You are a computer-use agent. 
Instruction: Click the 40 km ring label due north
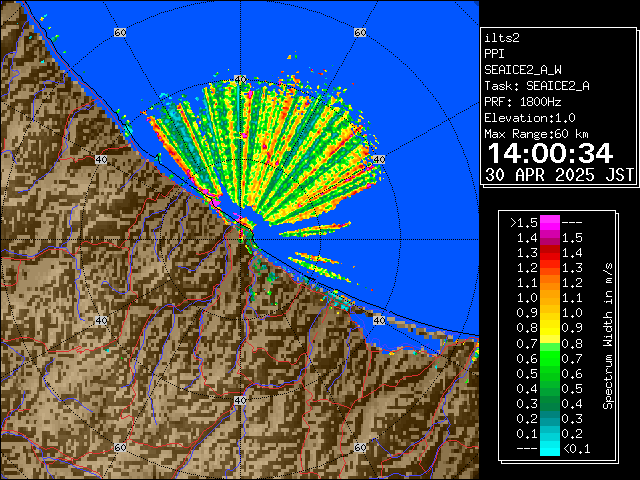tap(240, 79)
